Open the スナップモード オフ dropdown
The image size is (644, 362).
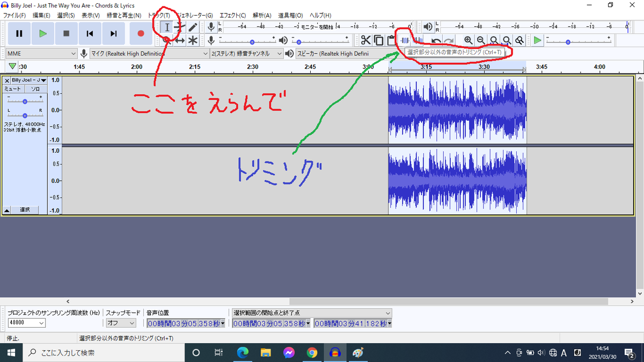click(x=121, y=323)
